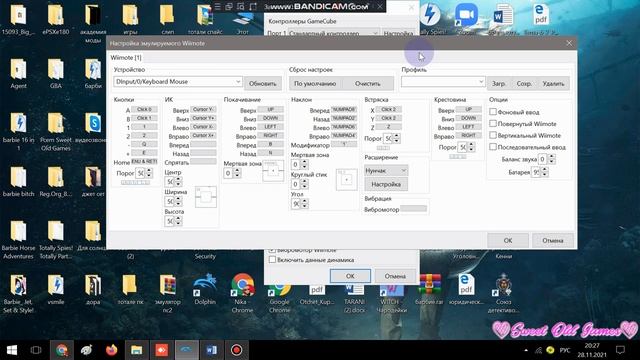Viewport: 640px width, 360px height.
Task: Click the По умолчанию defaults button
Action: click(x=315, y=83)
